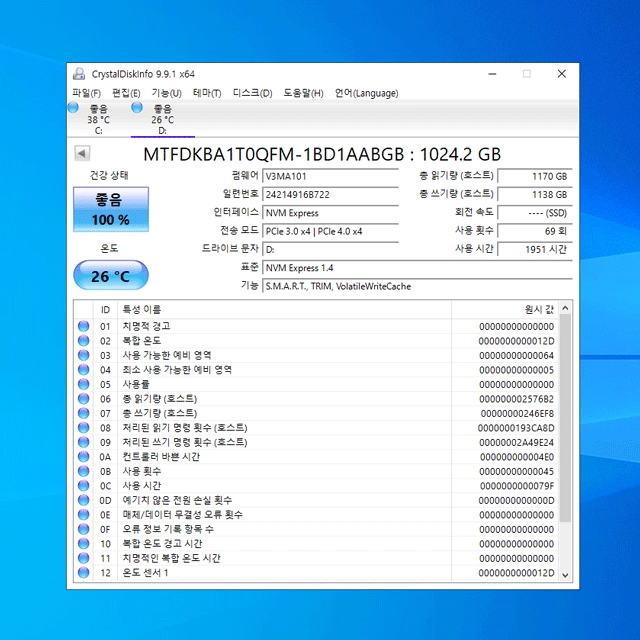Click the scroll down arrow of attribute list
The width and height of the screenshot is (640, 640).
coord(565,575)
